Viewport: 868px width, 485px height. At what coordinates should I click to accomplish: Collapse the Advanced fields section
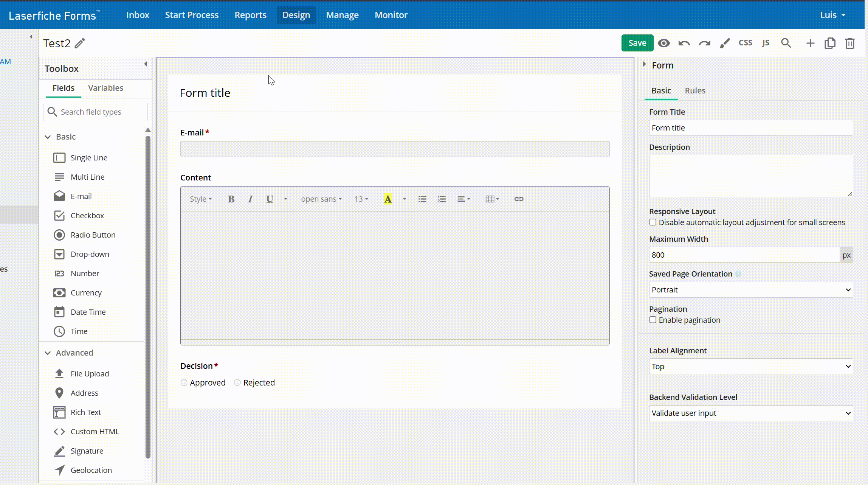(x=48, y=353)
